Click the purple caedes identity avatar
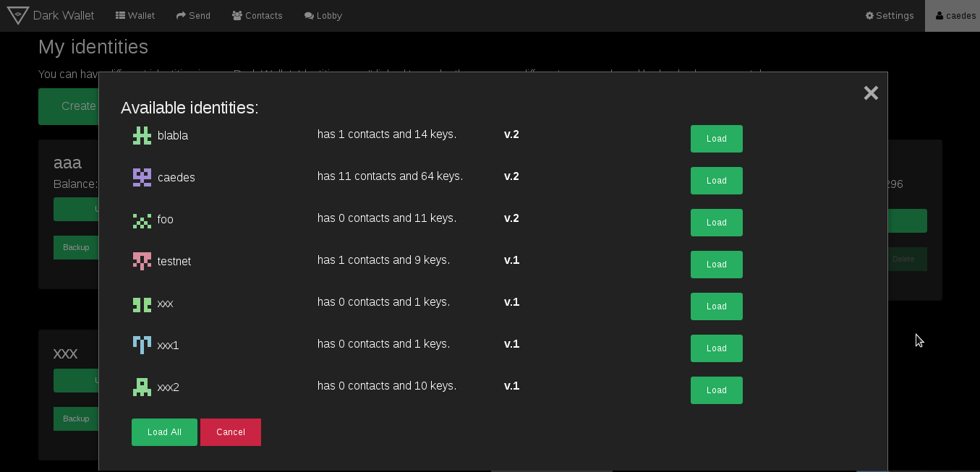Image resolution: width=980 pixels, height=472 pixels. [142, 177]
